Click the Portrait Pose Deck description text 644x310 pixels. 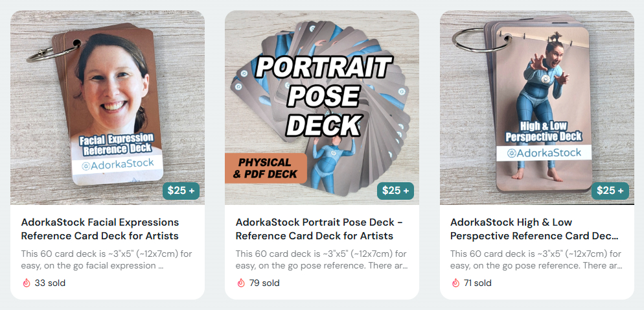[322, 259]
